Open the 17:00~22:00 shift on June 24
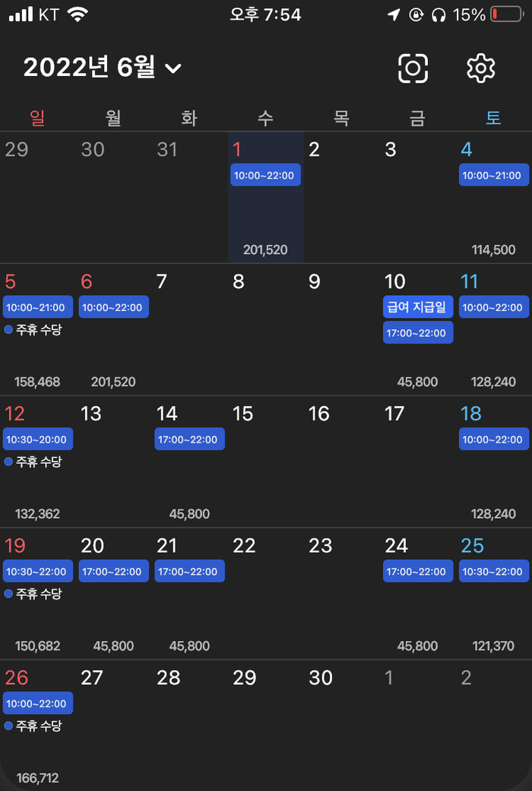 417,572
